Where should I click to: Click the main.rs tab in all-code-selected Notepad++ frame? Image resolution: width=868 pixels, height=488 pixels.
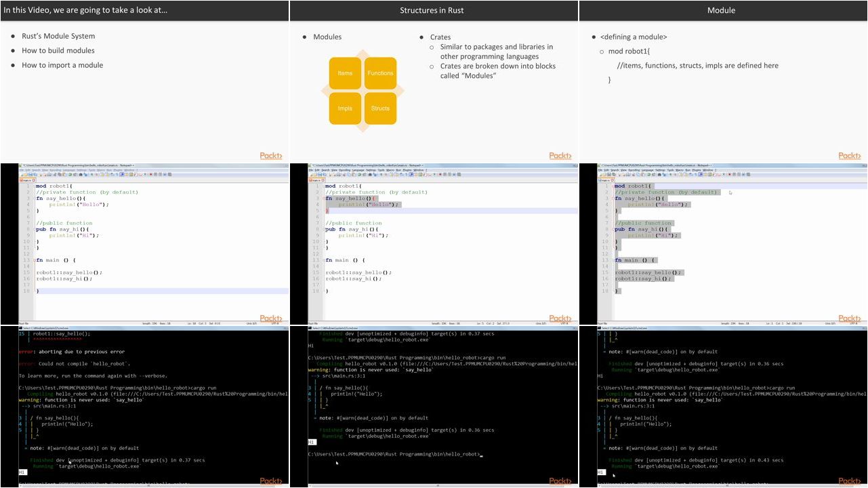pos(606,180)
